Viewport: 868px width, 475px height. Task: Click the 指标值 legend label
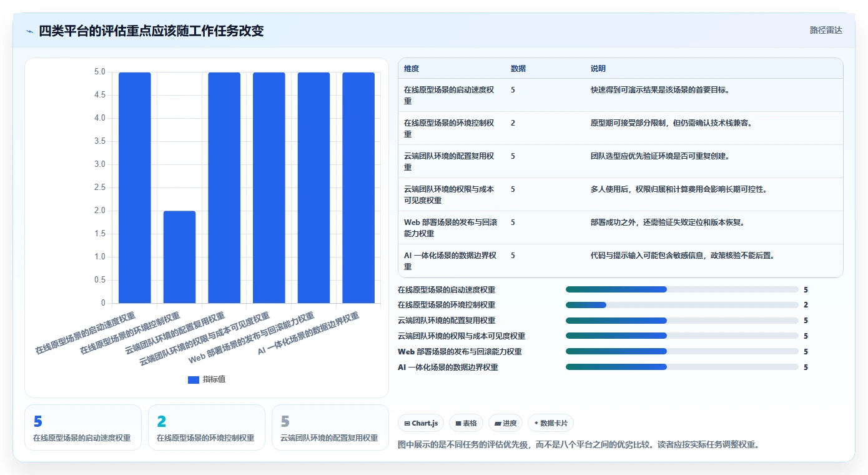coord(214,379)
